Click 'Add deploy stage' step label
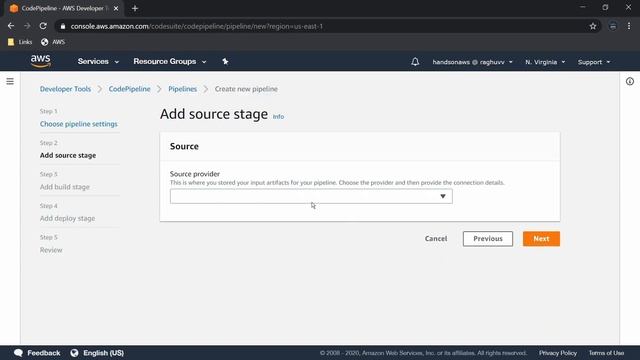The image size is (640, 360). point(67,218)
